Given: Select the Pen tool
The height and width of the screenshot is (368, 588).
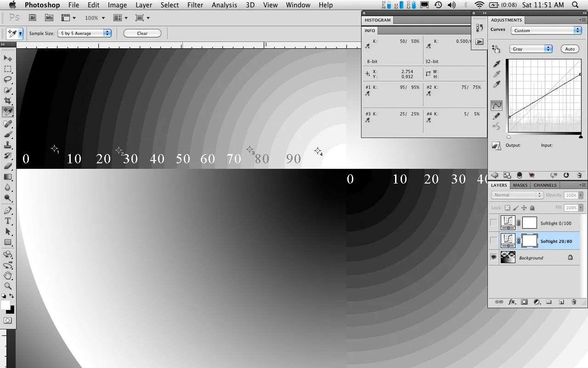Looking at the screenshot, I should (x=8, y=210).
